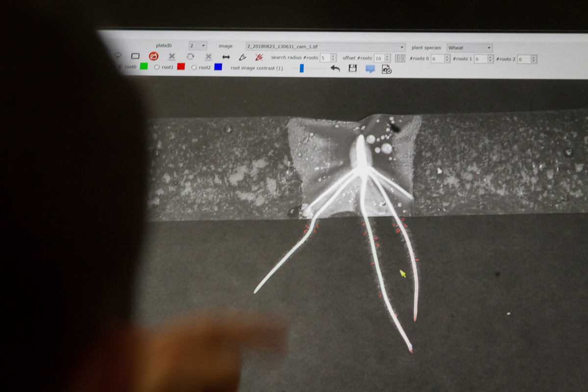
Task: Select the pencil draw tool
Action: pyautogui.click(x=242, y=57)
